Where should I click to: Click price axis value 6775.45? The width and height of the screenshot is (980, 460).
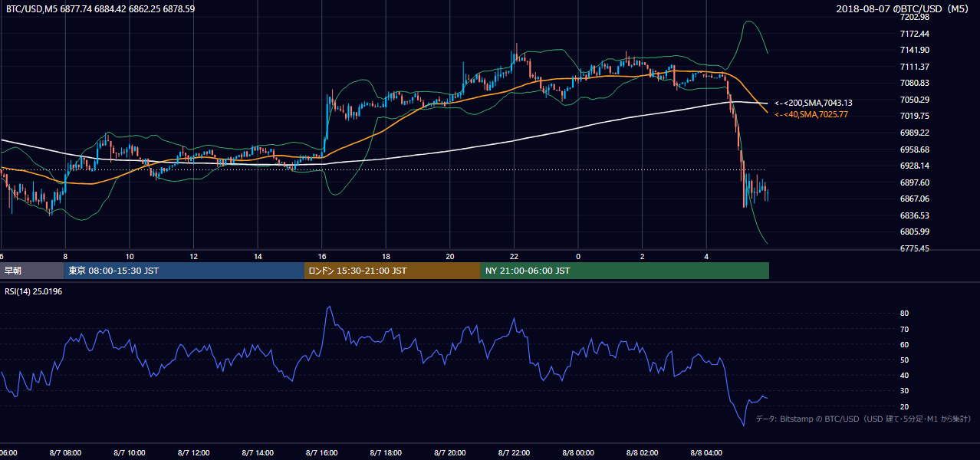click(914, 248)
